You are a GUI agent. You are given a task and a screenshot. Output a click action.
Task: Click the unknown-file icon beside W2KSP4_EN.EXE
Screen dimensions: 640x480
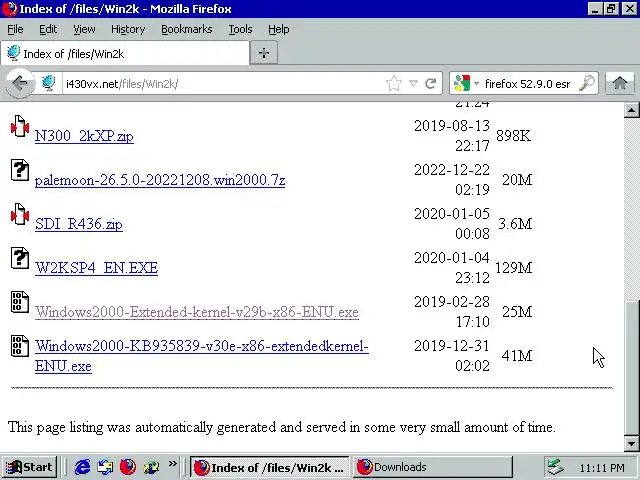tap(20, 258)
